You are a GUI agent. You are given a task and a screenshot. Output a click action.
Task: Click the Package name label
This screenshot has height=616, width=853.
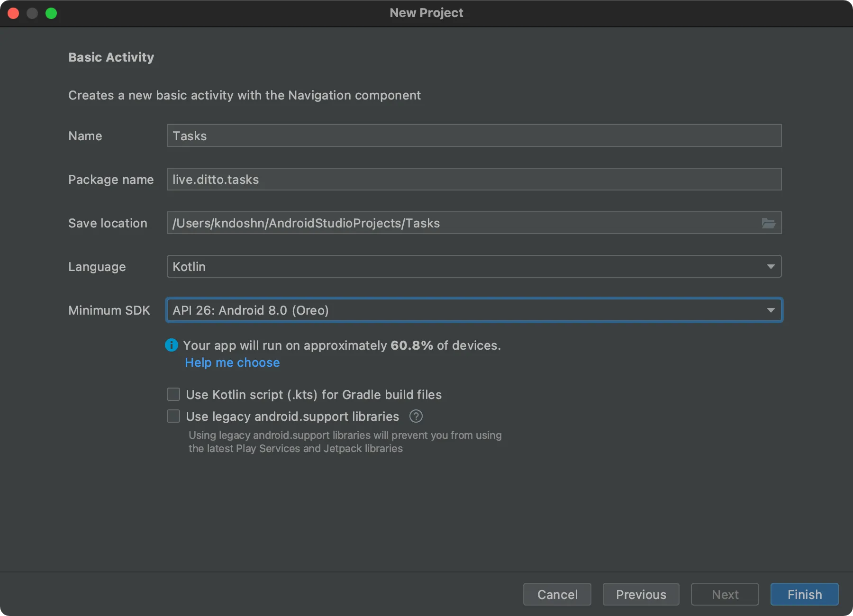111,180
